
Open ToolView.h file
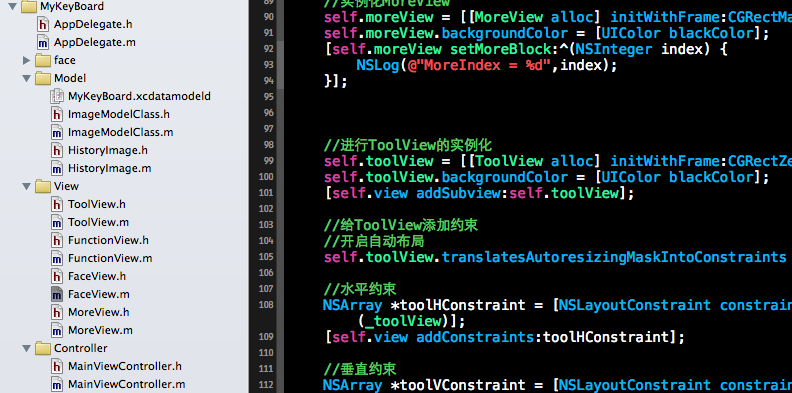pyautogui.click(x=96, y=205)
